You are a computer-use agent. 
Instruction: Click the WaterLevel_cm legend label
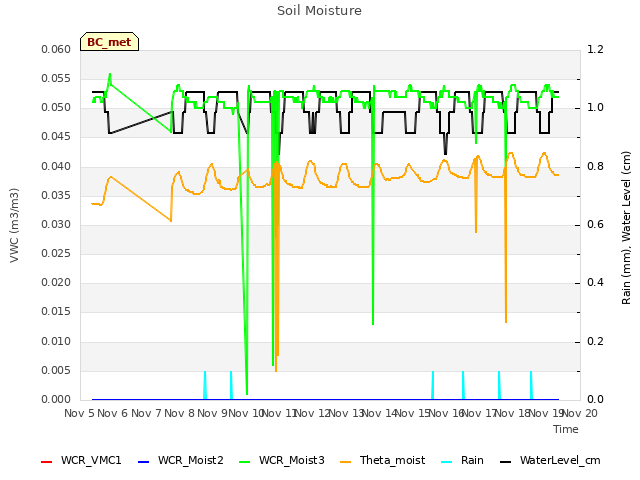click(x=560, y=460)
